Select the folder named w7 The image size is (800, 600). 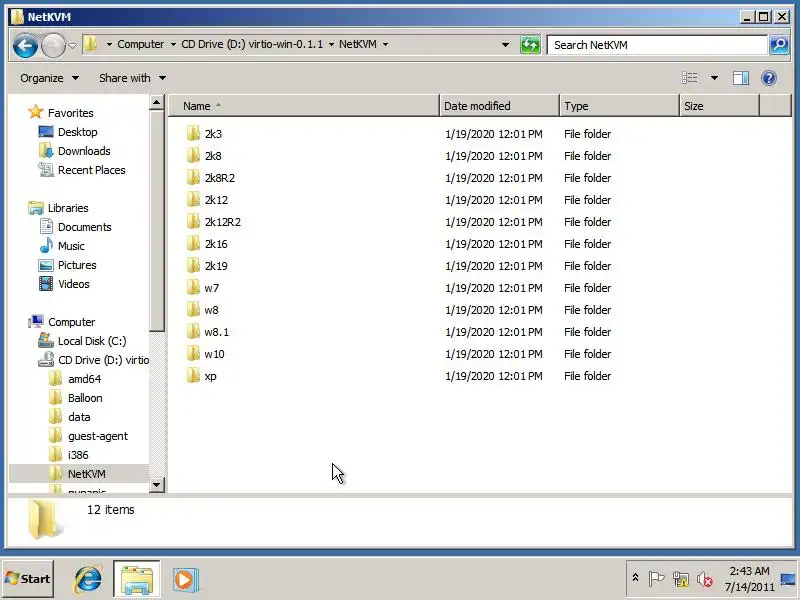click(212, 288)
